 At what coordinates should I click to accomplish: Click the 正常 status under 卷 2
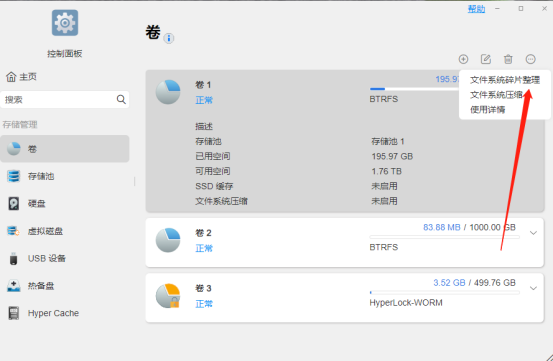pyautogui.click(x=204, y=248)
